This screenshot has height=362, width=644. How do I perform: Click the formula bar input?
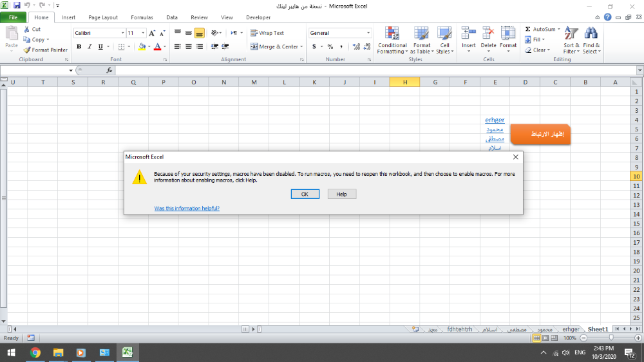[376, 71]
